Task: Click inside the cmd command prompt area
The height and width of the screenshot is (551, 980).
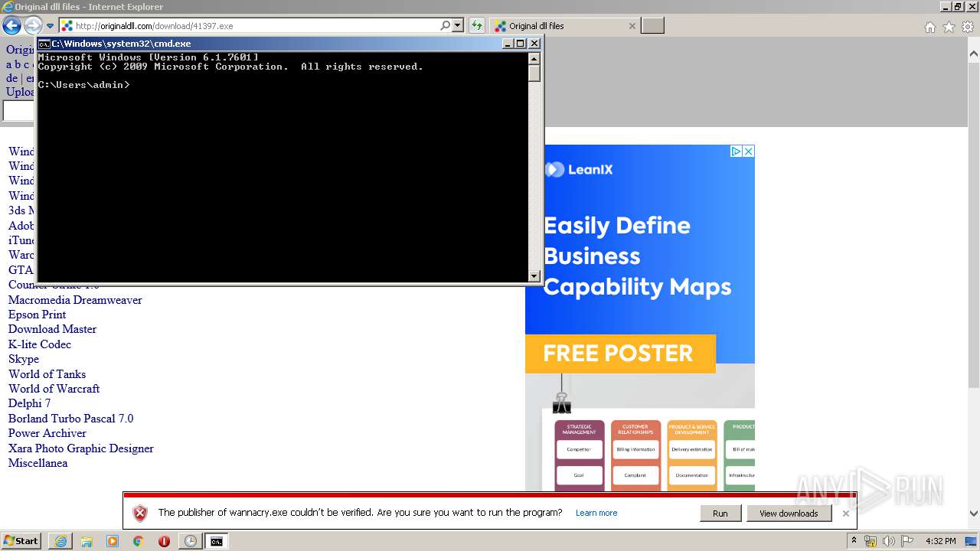Action: pyautogui.click(x=283, y=166)
